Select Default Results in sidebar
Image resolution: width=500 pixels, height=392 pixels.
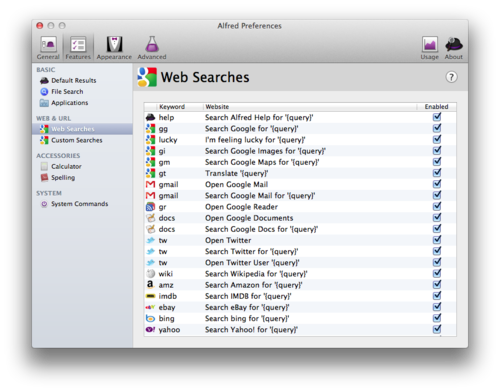[x=68, y=80]
